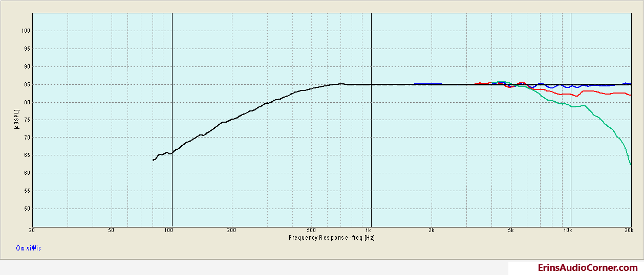Viewport: 644px width, 275px height.
Task: Click the 65 dB y-axis value
Action: pos(28,156)
